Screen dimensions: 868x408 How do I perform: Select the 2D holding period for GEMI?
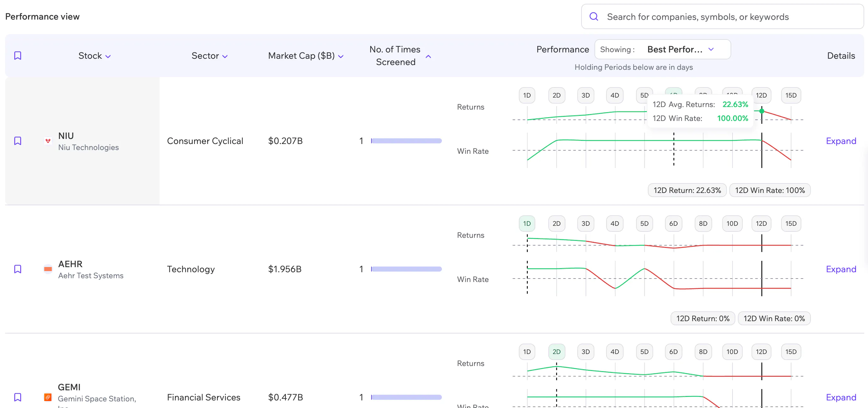coord(556,352)
